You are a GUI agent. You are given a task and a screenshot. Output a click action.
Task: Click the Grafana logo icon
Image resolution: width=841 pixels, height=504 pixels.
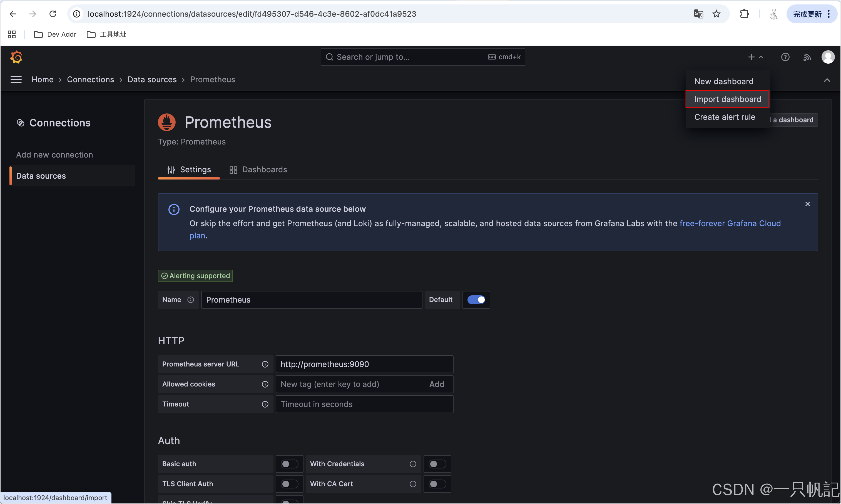point(16,57)
